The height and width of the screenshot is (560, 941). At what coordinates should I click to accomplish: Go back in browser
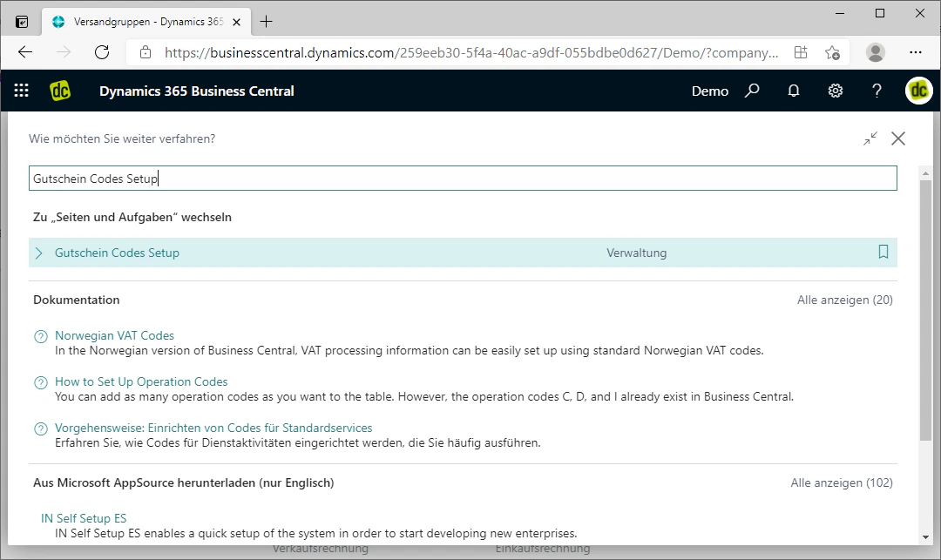click(25, 52)
